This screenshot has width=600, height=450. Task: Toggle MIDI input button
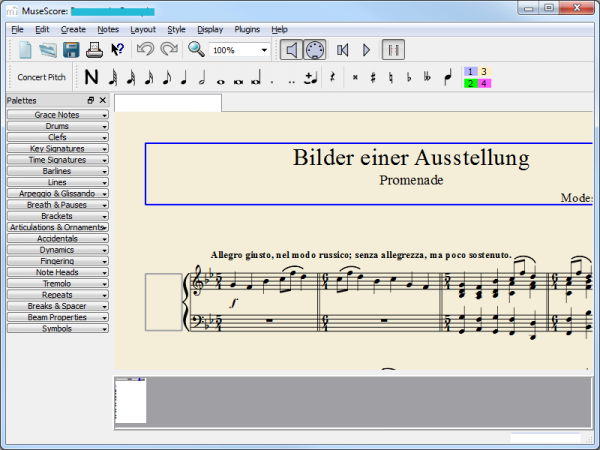[315, 50]
